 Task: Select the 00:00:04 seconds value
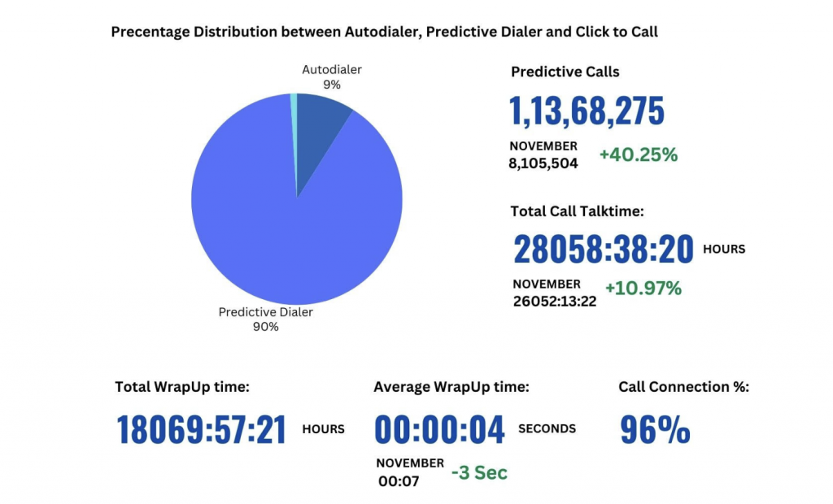coord(439,428)
